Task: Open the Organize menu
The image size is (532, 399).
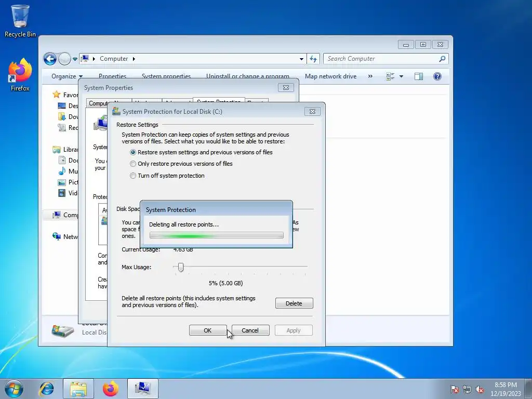Action: tap(67, 76)
